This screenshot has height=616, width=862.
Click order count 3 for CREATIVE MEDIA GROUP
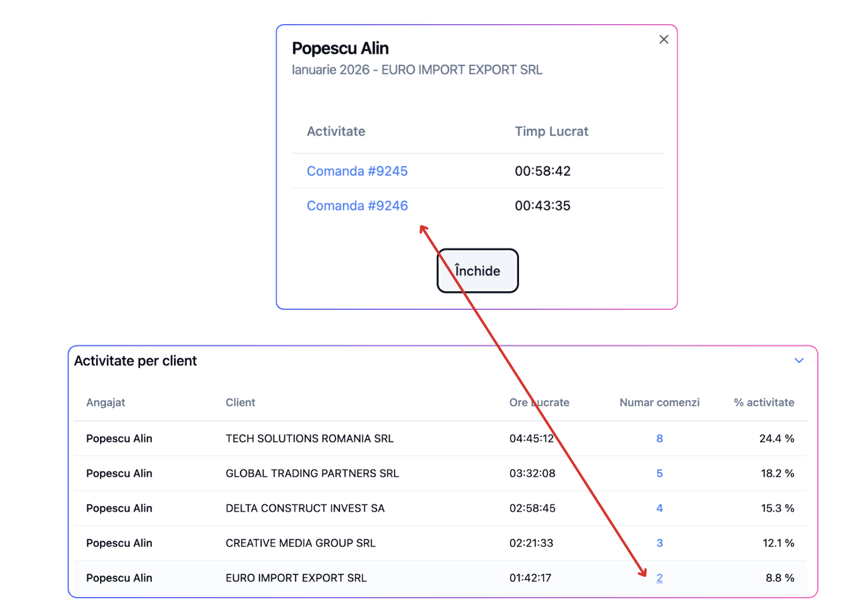[659, 543]
